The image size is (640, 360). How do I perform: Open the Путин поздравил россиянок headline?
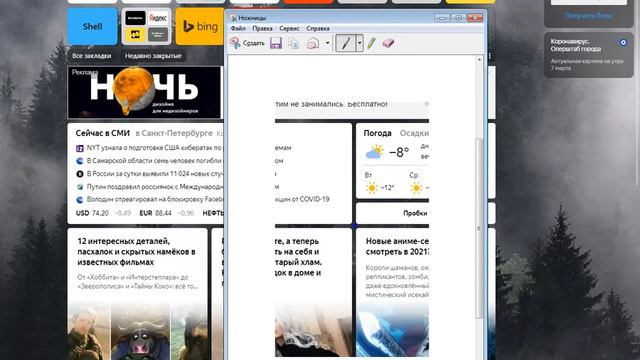(154, 187)
